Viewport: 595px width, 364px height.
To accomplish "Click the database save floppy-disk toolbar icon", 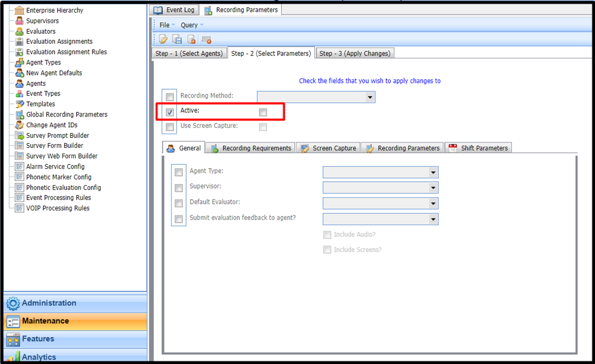I will [177, 40].
